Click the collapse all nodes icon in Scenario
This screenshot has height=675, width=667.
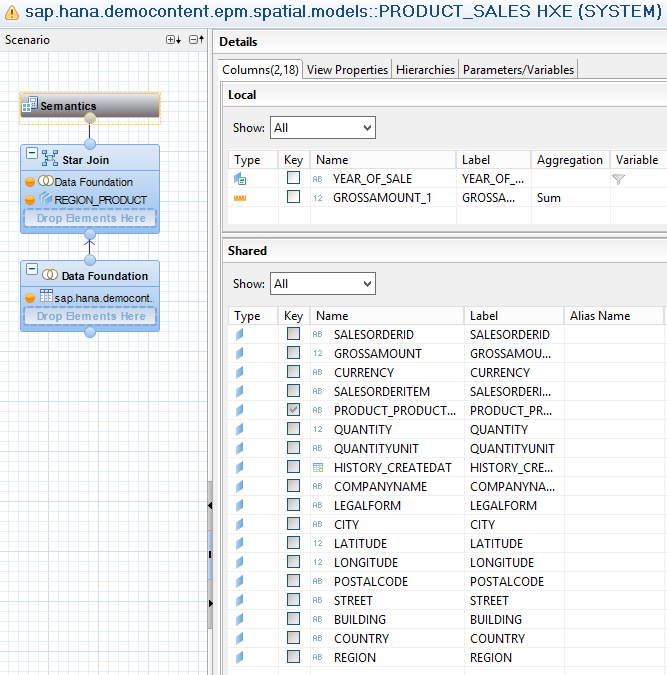[x=196, y=40]
